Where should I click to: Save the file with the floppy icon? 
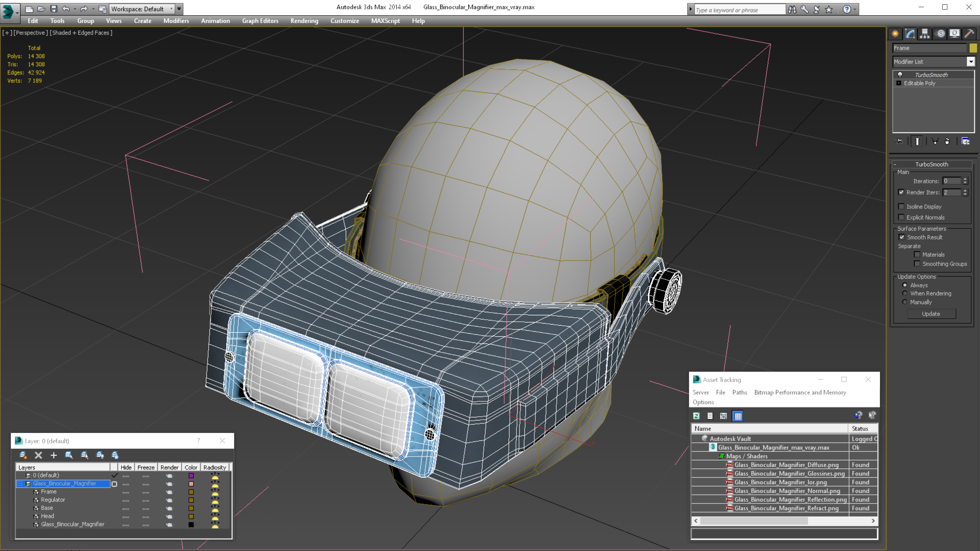click(54, 9)
